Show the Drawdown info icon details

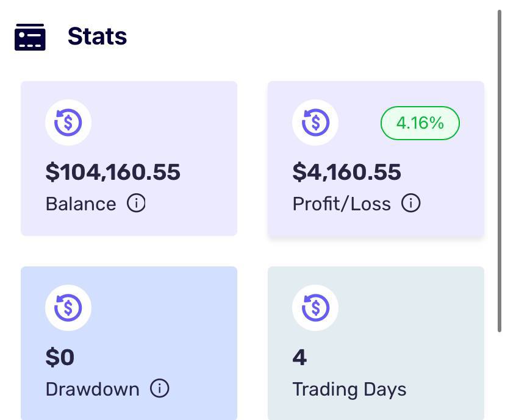click(159, 388)
